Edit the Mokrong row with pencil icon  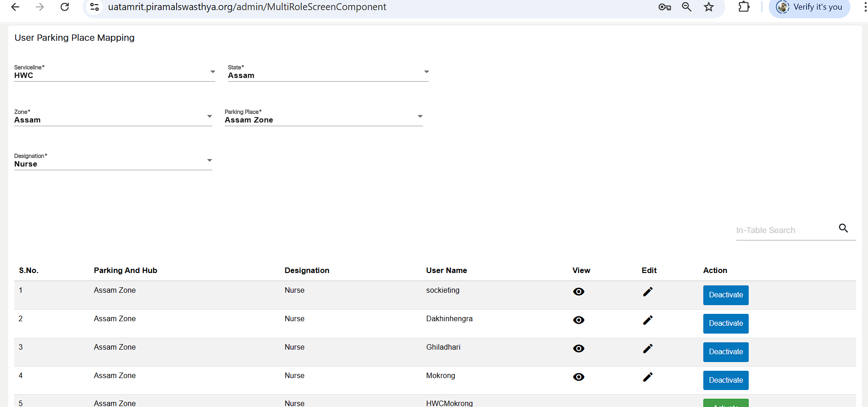pyautogui.click(x=647, y=377)
